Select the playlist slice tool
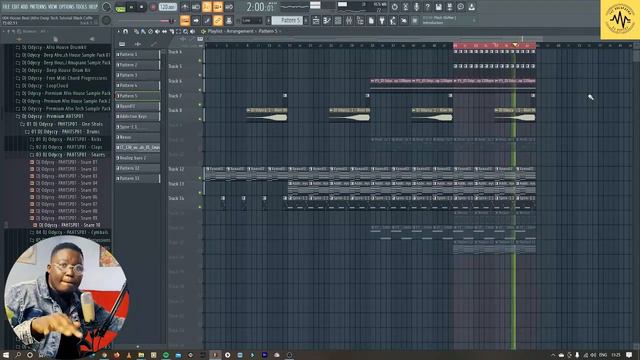This screenshot has height=360, width=640. (171, 31)
